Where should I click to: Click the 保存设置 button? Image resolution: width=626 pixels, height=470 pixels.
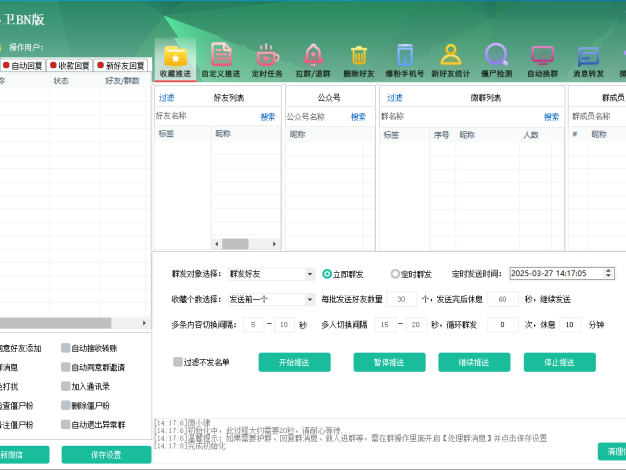[106, 455]
